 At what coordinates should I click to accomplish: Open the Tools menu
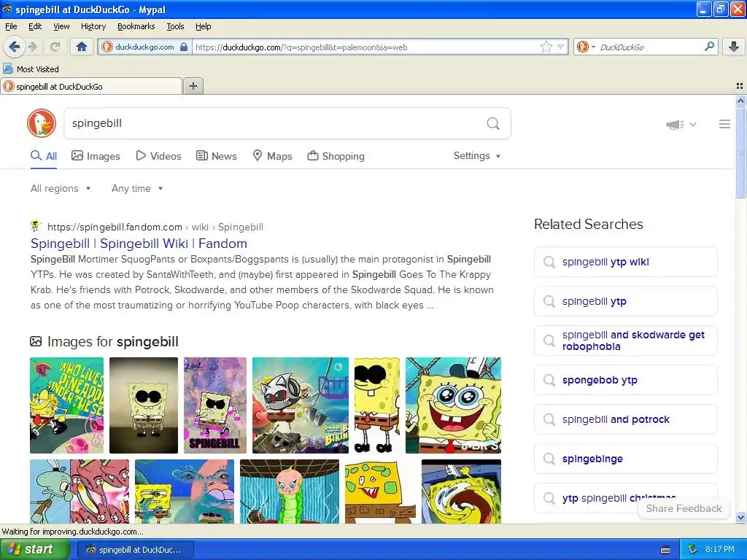pyautogui.click(x=175, y=26)
